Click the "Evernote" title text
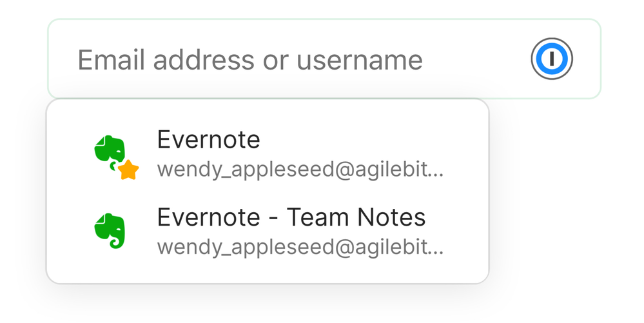 (x=208, y=139)
